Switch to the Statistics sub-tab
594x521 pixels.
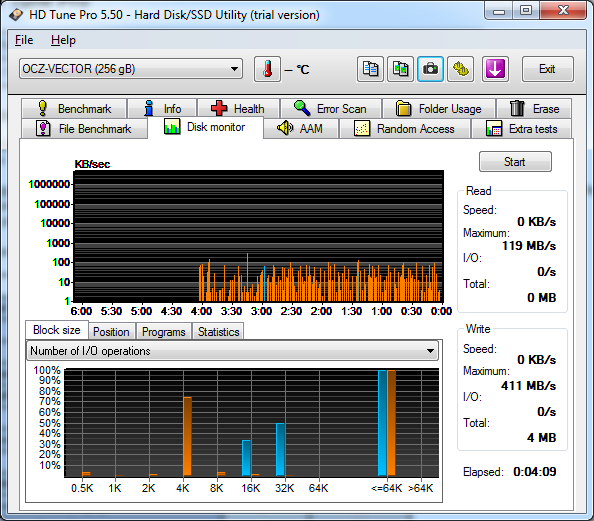click(x=218, y=332)
